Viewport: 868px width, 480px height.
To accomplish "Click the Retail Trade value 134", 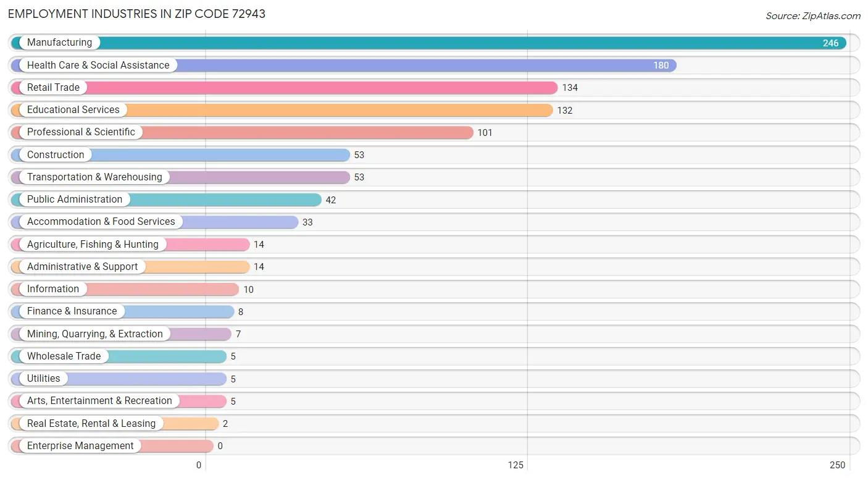I will coord(570,88).
